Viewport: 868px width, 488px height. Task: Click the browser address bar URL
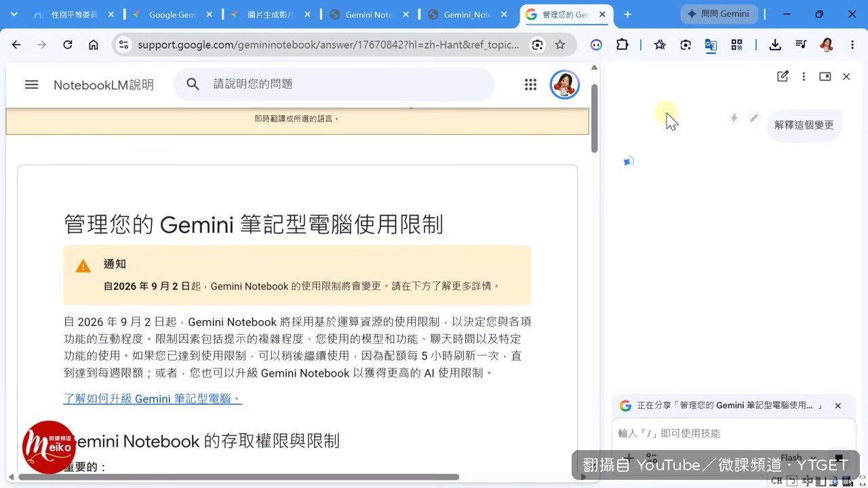328,45
